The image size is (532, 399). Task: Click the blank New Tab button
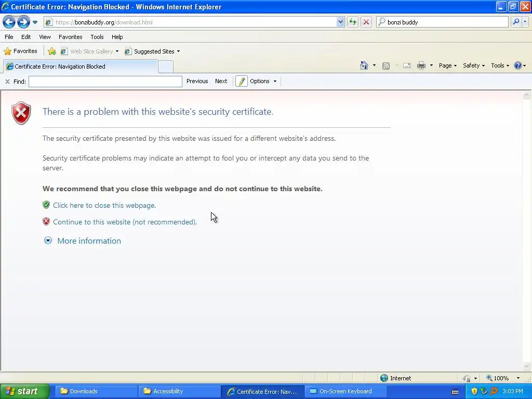click(166, 66)
